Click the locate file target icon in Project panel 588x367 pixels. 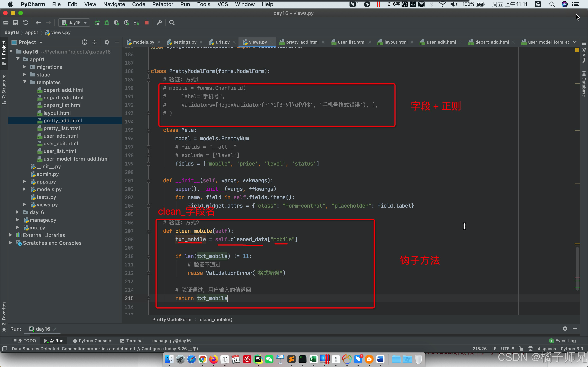point(84,42)
